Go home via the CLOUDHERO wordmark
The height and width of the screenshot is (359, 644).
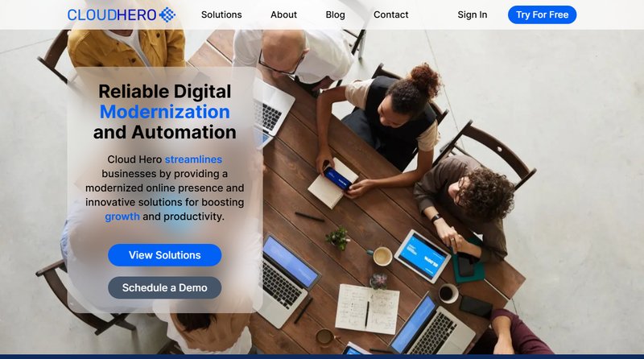coord(112,14)
